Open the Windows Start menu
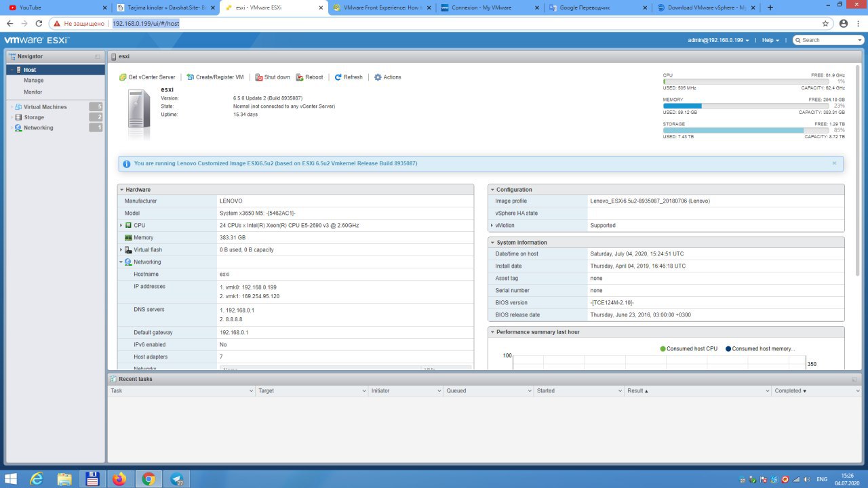868x488 pixels. point(12,479)
